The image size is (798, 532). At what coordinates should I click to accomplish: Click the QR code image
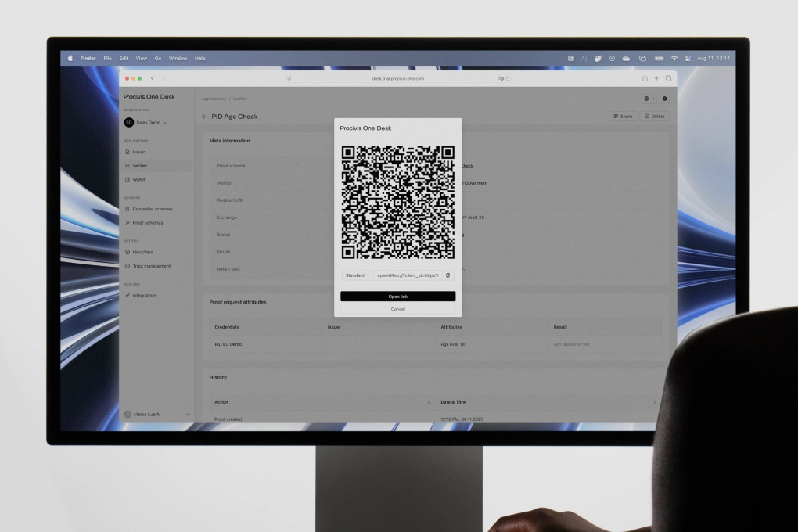pos(397,202)
